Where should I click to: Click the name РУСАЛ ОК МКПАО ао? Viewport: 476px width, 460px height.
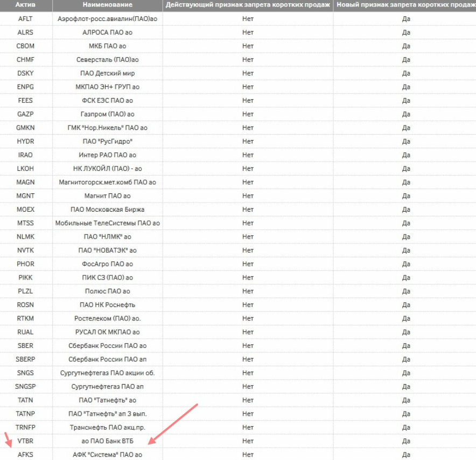(x=108, y=332)
